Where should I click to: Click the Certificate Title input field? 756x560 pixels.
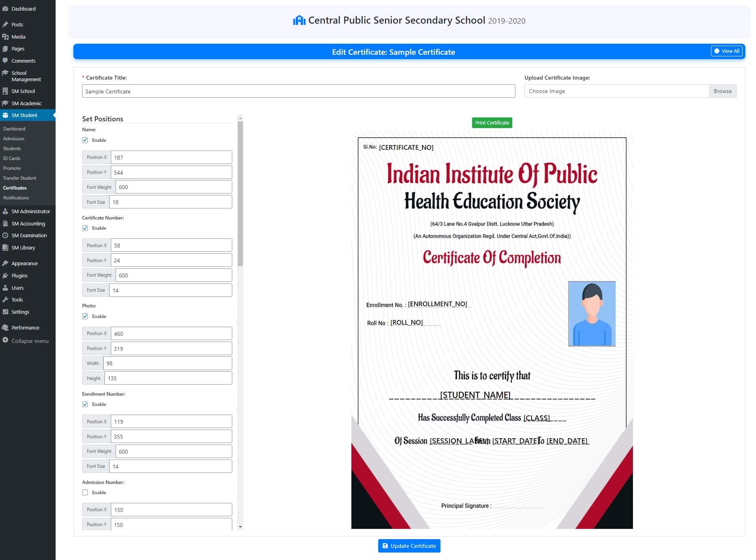pyautogui.click(x=298, y=91)
